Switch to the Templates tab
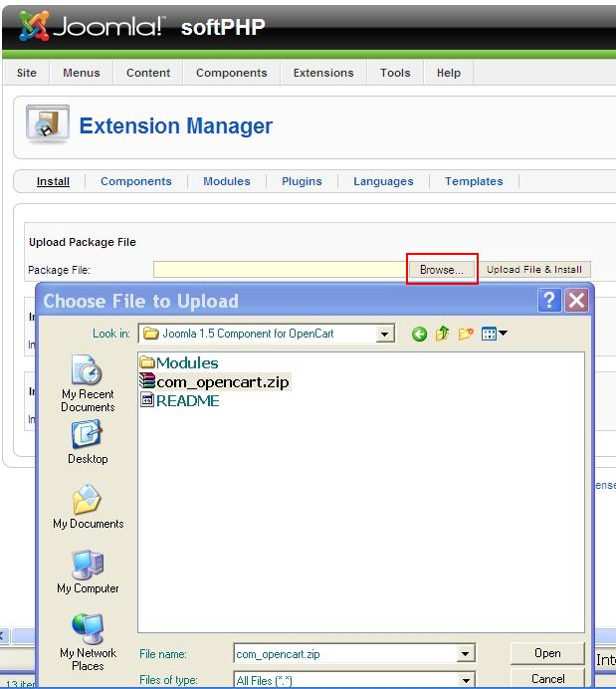Screen dimensions: 616x689 pos(474,181)
